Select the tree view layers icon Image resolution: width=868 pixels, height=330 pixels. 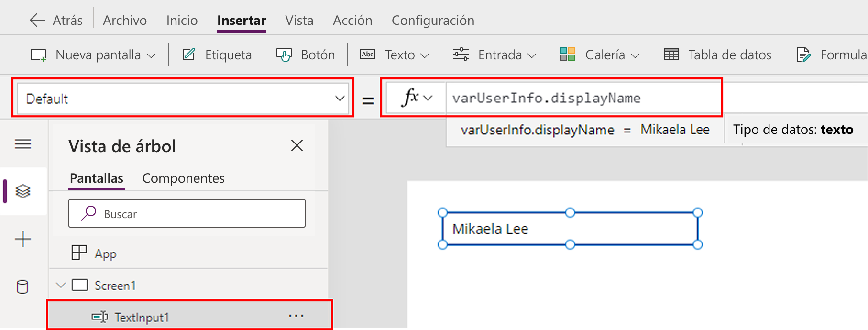23,191
